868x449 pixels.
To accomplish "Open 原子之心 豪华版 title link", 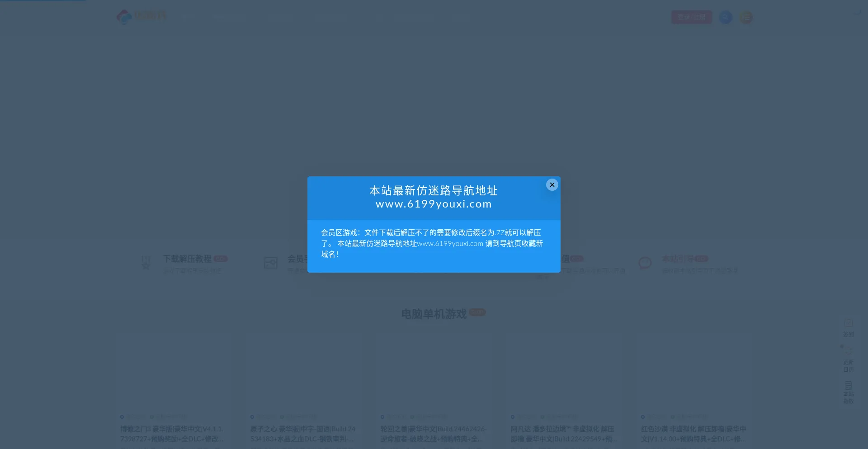I will [x=303, y=434].
